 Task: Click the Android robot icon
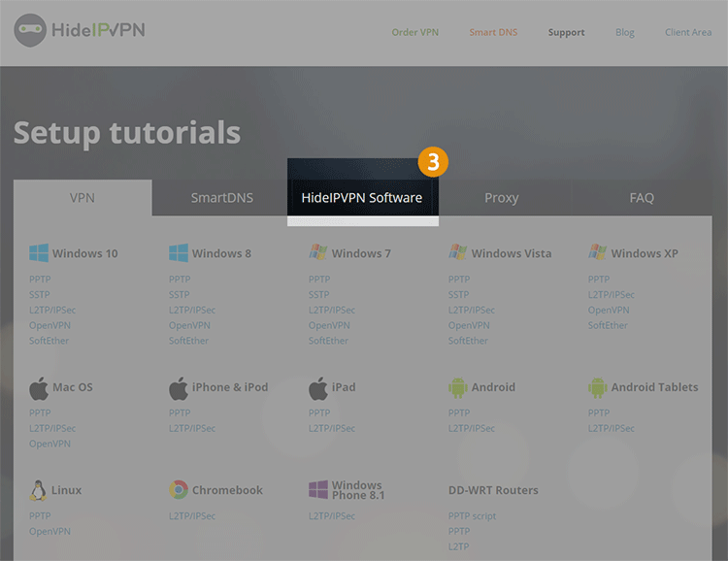pyautogui.click(x=458, y=388)
